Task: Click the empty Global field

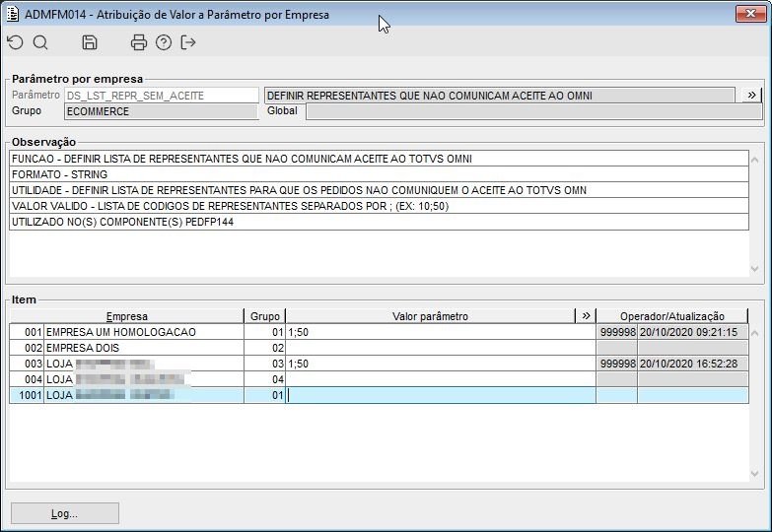Action: [533, 111]
